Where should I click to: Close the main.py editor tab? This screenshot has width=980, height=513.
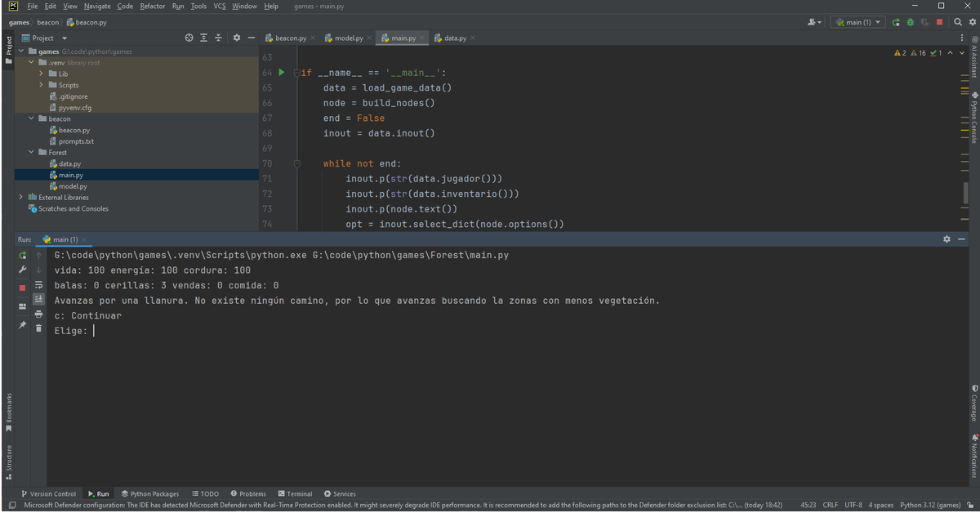422,38
